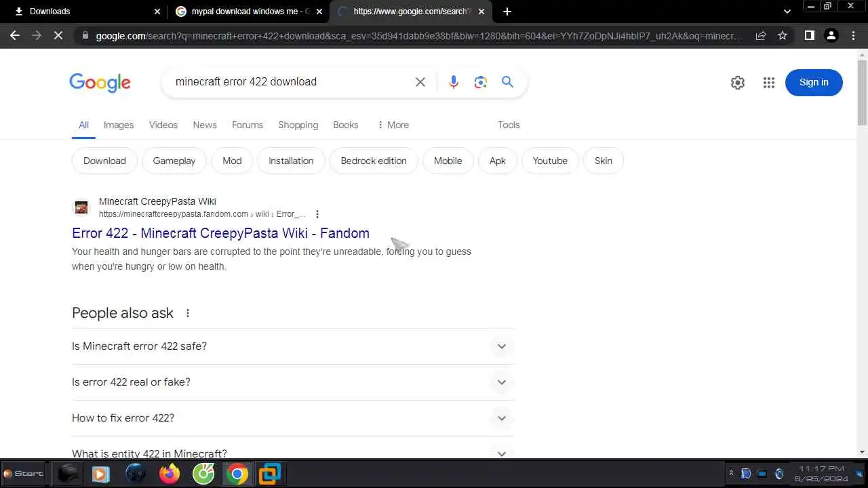Select the Forums results tab
The image size is (868, 488).
pos(248,125)
